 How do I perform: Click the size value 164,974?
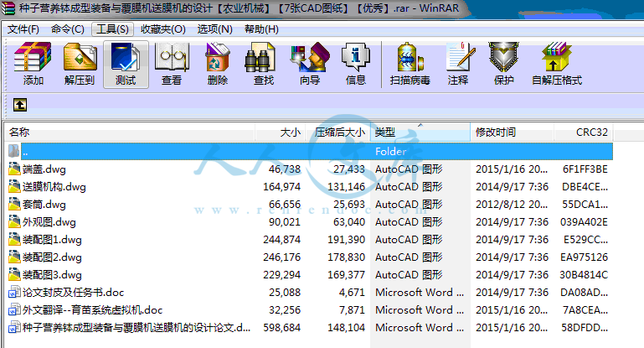[281, 187]
